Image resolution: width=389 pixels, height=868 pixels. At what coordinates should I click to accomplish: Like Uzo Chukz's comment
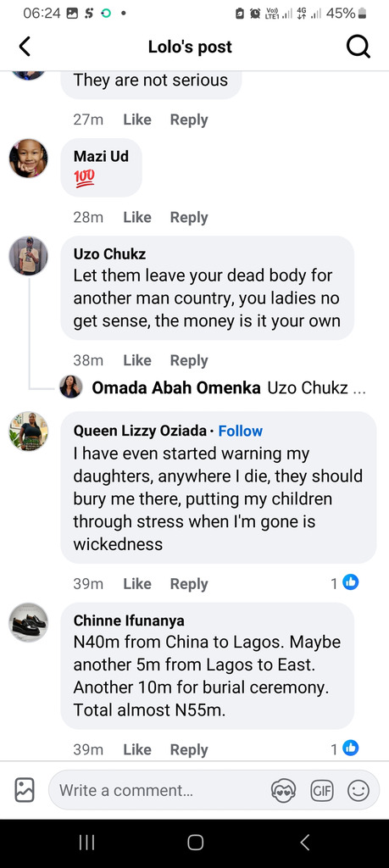[137, 360]
